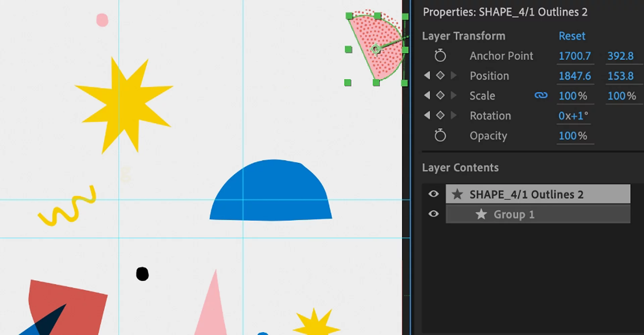Image resolution: width=644 pixels, height=335 pixels.
Task: Toggle the Anchor Point stopwatch icon
Action: point(440,55)
